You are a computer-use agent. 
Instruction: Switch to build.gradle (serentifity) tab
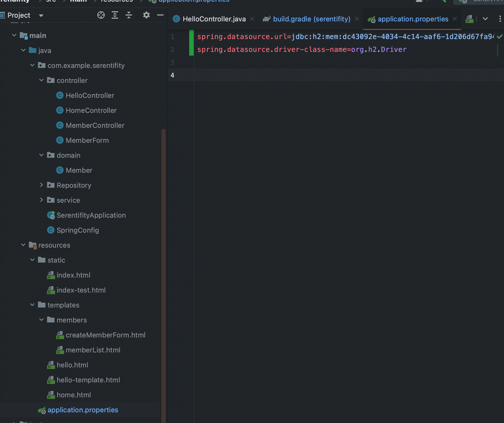(312, 19)
